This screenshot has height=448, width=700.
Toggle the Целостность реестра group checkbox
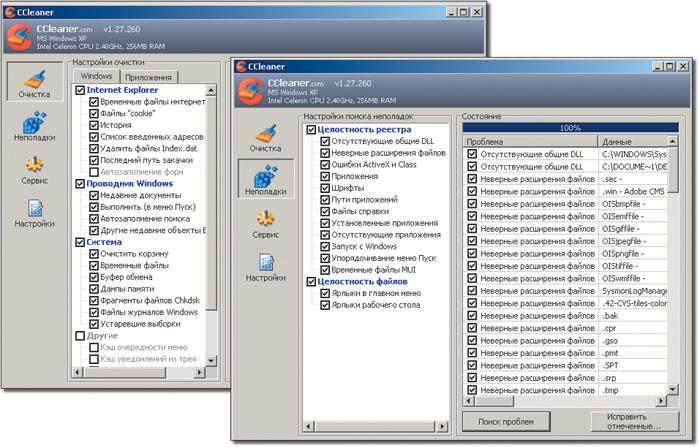click(311, 130)
